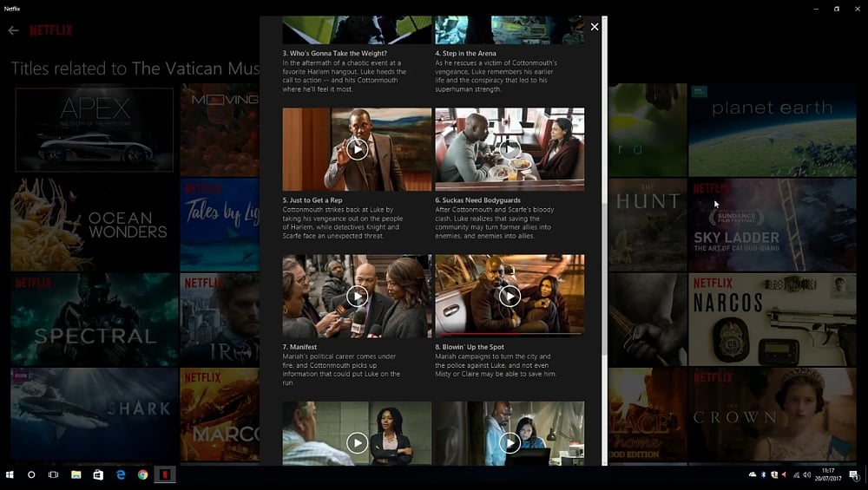The height and width of the screenshot is (490, 868).
Task: Open the shield security tray icon
Action: (774, 474)
